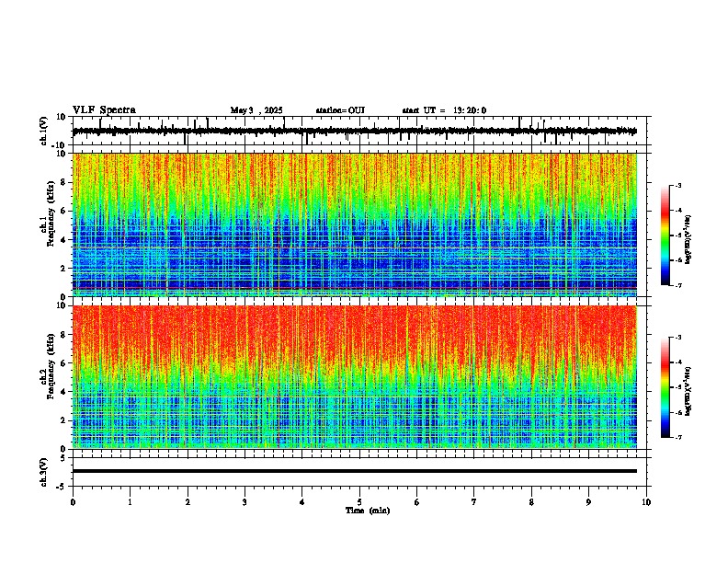Click the ch.1 colorbar log(PSD) unit label
This screenshot has height=563, width=728.
(x=688, y=240)
